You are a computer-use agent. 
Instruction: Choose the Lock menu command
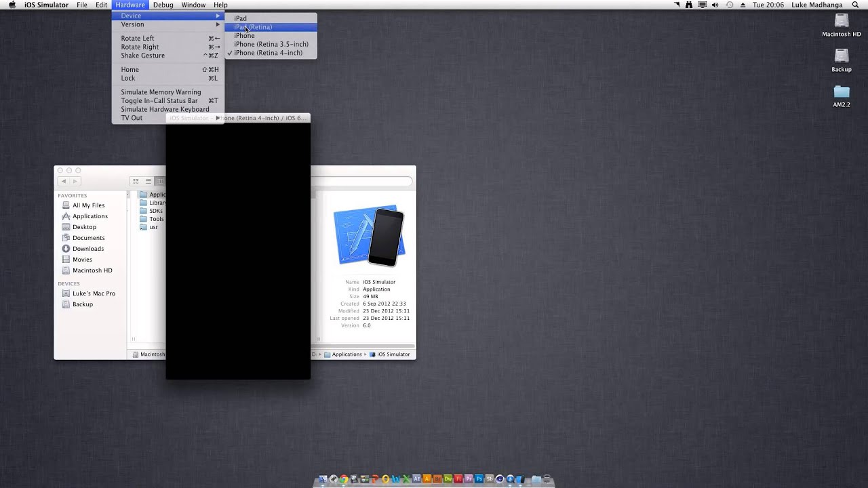coord(167,78)
